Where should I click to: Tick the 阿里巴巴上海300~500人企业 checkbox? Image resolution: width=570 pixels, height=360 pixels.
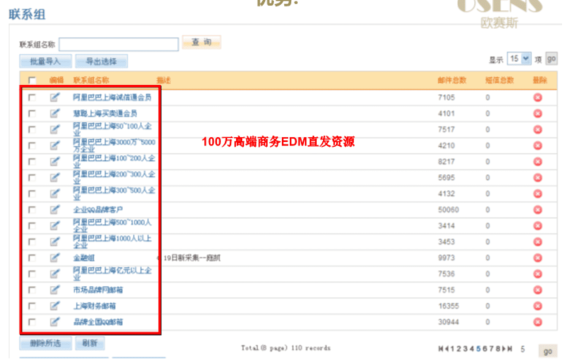(32, 194)
